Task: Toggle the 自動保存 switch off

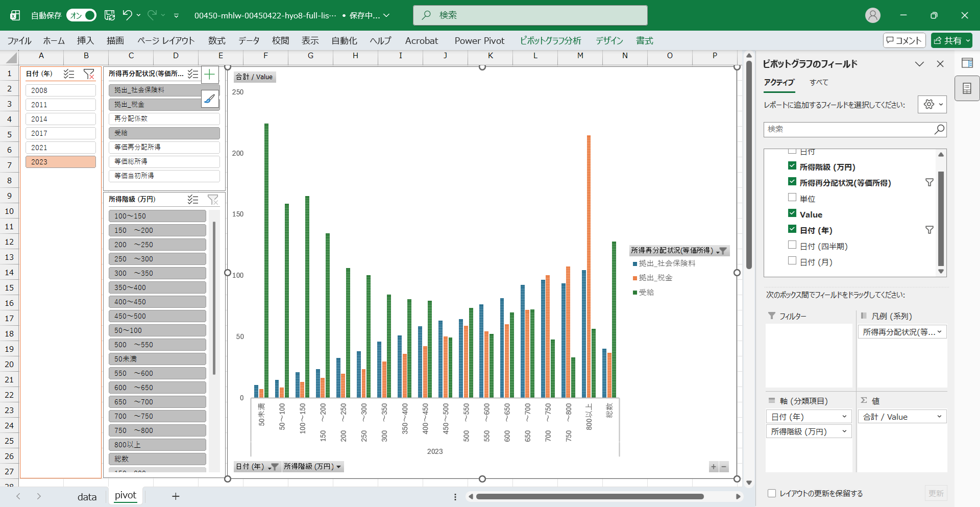Action: (82, 15)
